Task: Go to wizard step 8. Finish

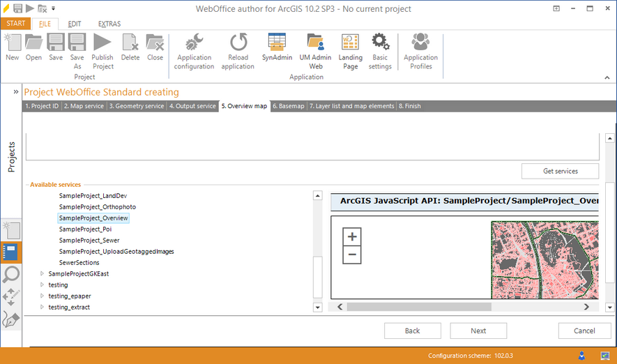Action: pyautogui.click(x=410, y=106)
